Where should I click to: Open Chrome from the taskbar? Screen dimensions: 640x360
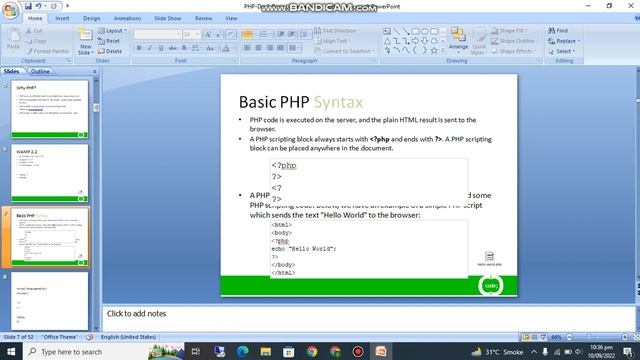click(x=312, y=351)
